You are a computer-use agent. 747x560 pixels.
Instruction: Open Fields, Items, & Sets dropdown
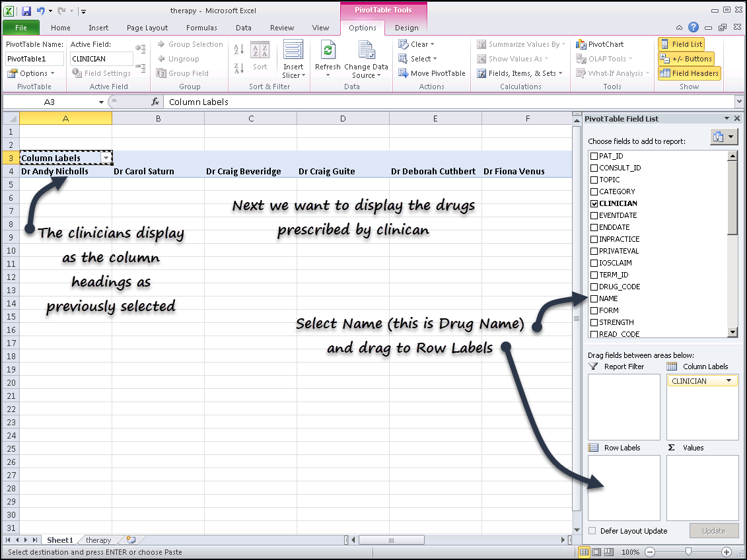[x=519, y=73]
